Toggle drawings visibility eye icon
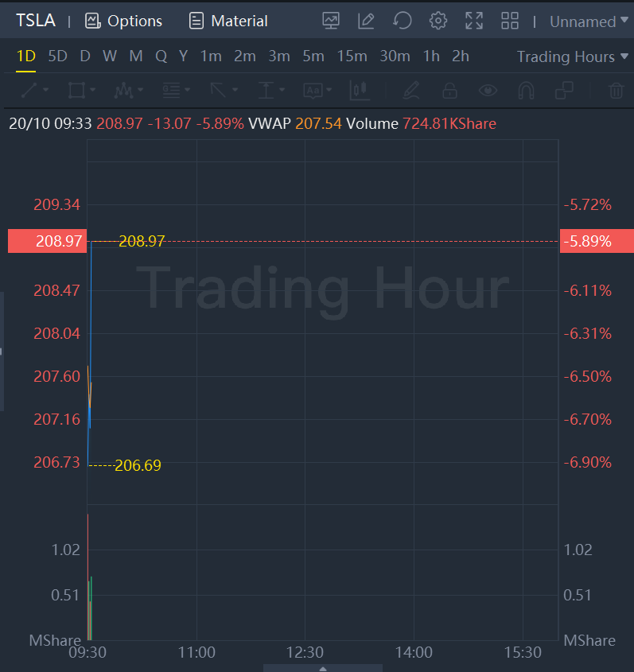Viewport: 634px width, 672px height. click(488, 91)
